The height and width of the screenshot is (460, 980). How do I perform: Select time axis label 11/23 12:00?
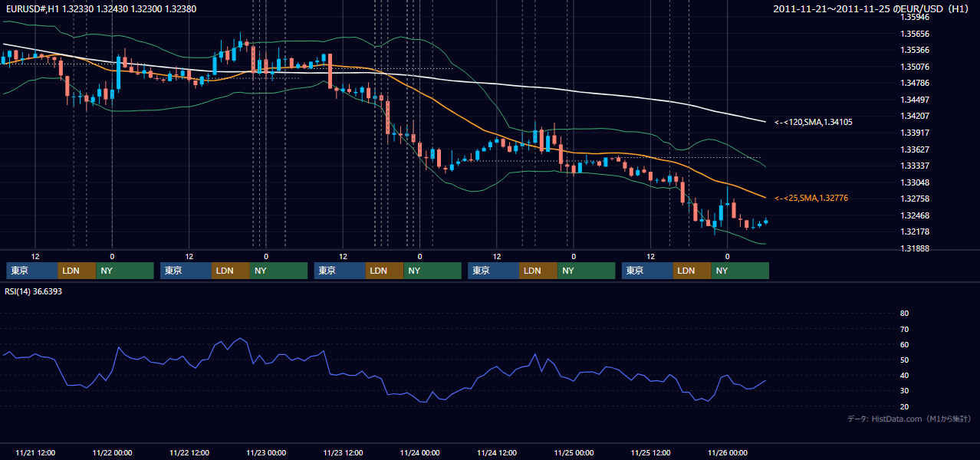[343, 452]
